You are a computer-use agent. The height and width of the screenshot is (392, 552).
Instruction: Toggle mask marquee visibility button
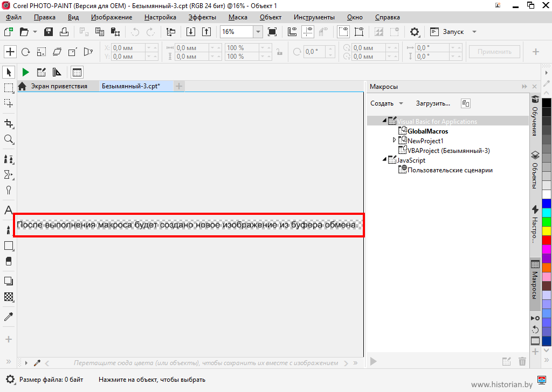click(343, 32)
